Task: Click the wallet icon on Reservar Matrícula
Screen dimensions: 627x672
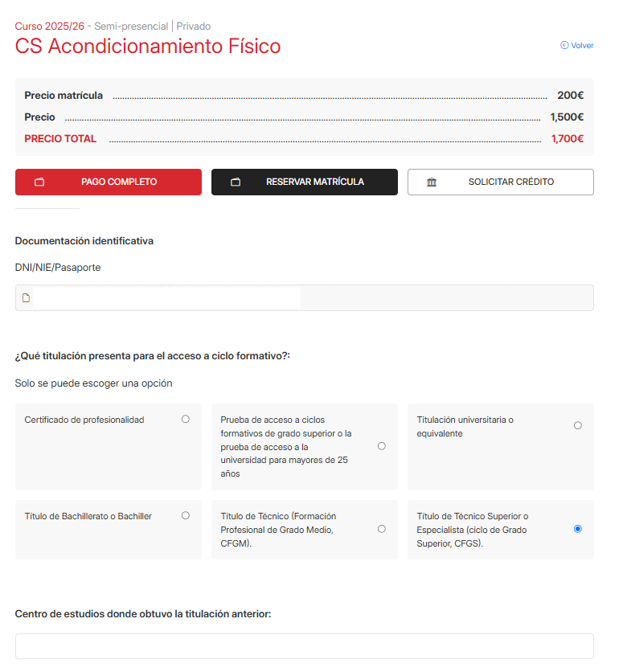Action: (236, 182)
